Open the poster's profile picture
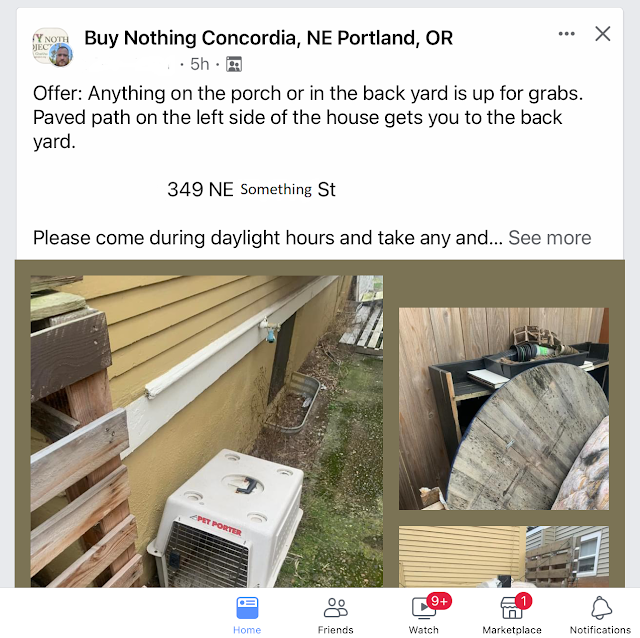The image size is (640, 638). 61,56
